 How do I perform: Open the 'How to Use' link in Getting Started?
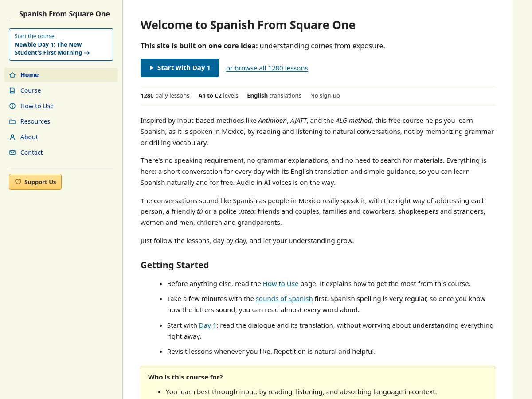[281, 284]
